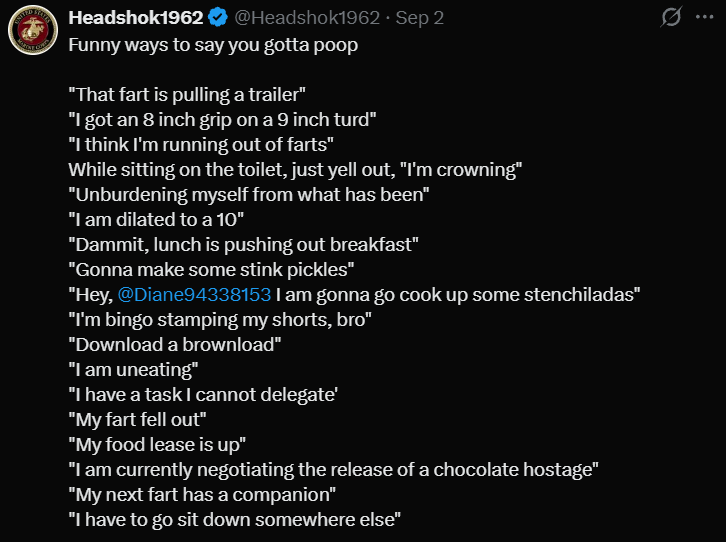Viewport: 726px width, 542px height.
Task: Click the 'chocolate hostage' line of the tweet
Action: (333, 470)
